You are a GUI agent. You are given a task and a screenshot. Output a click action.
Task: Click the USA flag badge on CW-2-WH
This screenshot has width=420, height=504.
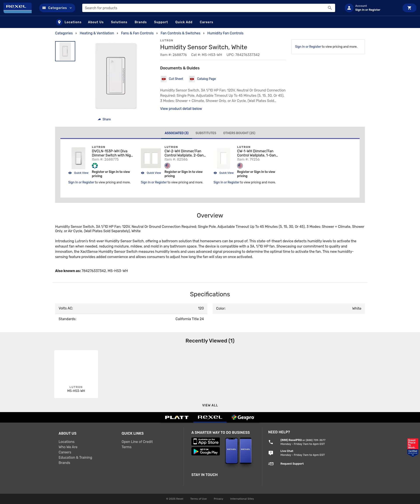pyautogui.click(x=167, y=166)
